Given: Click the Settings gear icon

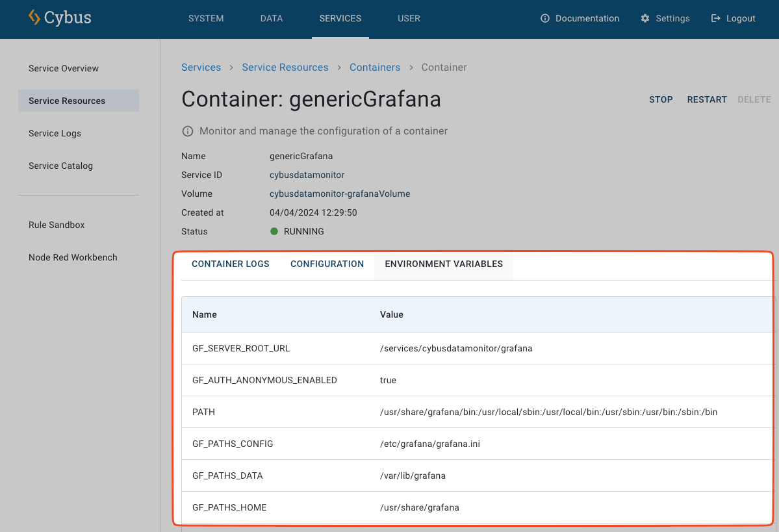Looking at the screenshot, I should [x=645, y=18].
